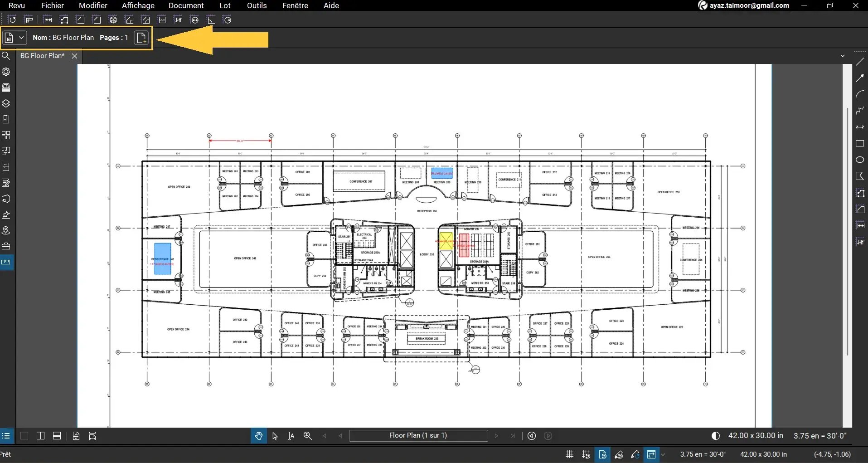
Task: Open the chevron beside the page setup icon
Action: click(x=662, y=454)
